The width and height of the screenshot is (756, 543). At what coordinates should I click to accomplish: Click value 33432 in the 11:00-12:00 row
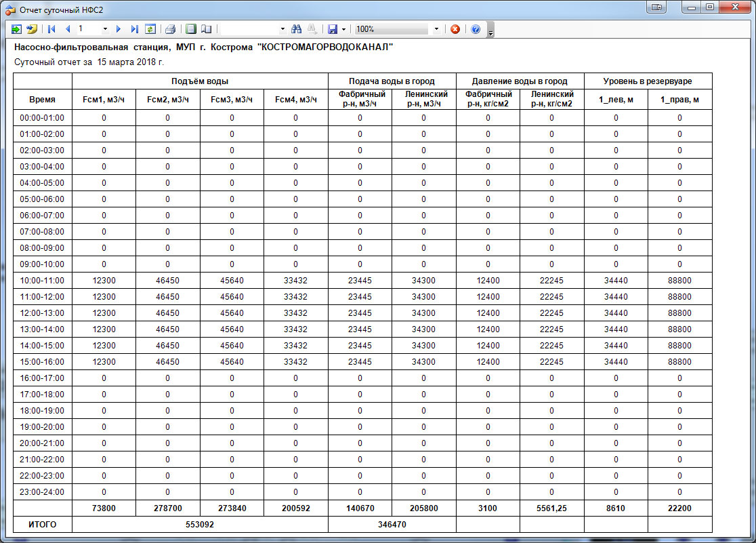[x=296, y=297]
